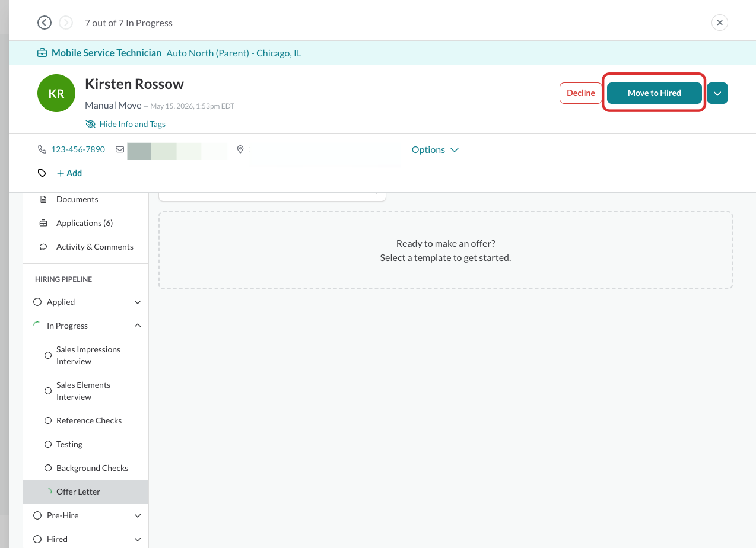
Task: Expand the Applied stage chevron
Action: pos(138,302)
